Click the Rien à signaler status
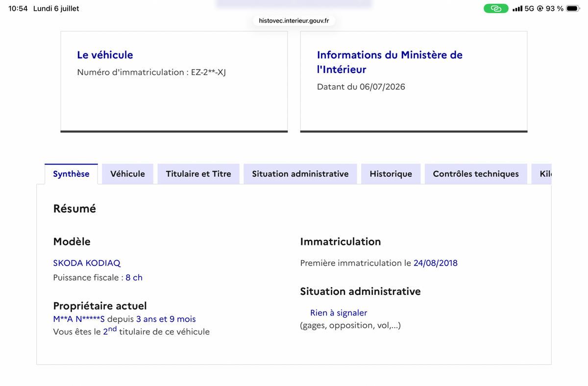The height and width of the screenshot is (386, 588). tap(339, 313)
